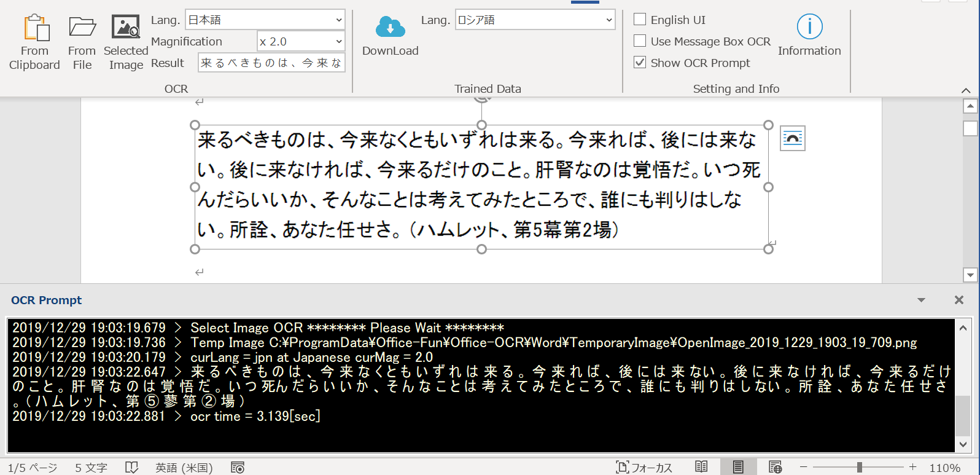This screenshot has width=980, height=475.
Task: Click the right-middle text box handle
Action: (x=768, y=187)
